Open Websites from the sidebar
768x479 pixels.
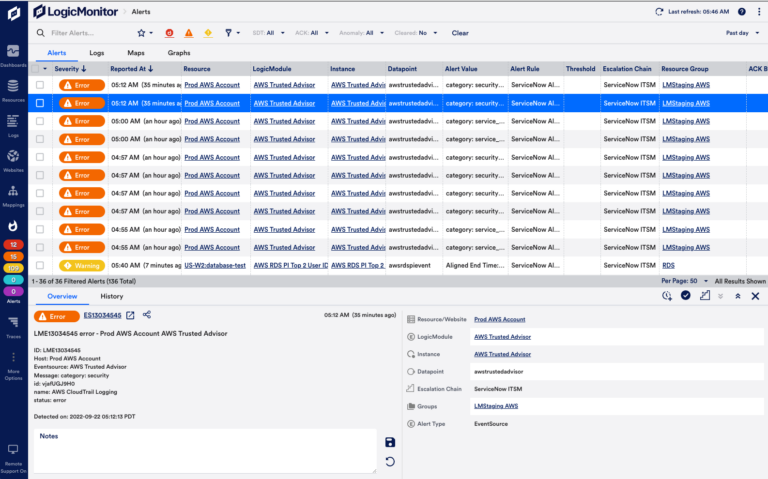[13, 159]
